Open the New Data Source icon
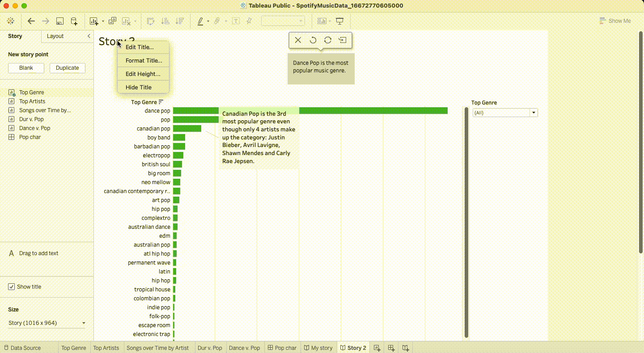This screenshot has width=644, height=353. tap(74, 21)
